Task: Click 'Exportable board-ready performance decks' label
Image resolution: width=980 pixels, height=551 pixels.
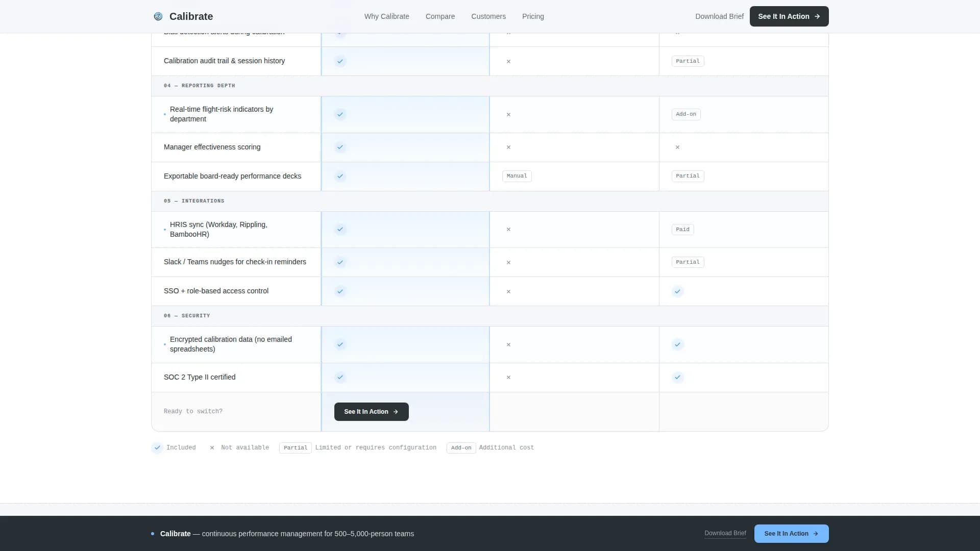Action: [x=232, y=176]
